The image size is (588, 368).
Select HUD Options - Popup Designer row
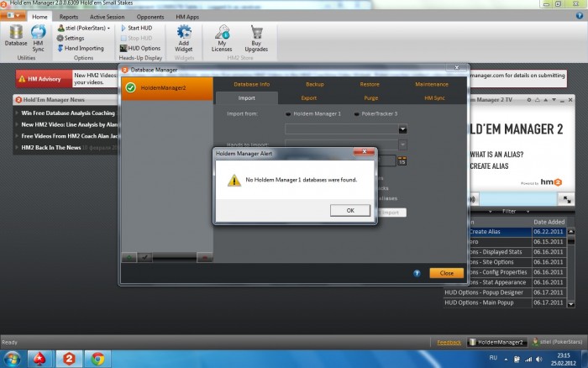click(504, 292)
